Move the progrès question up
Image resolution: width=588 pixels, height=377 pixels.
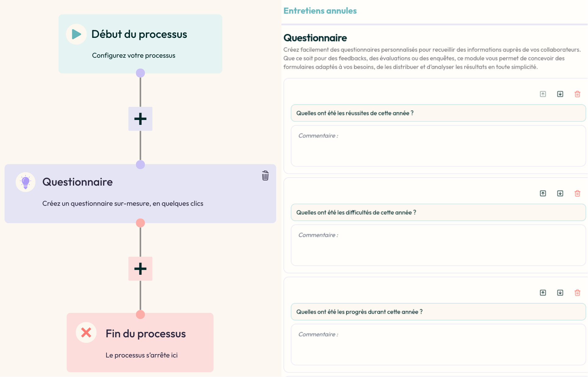pos(543,292)
